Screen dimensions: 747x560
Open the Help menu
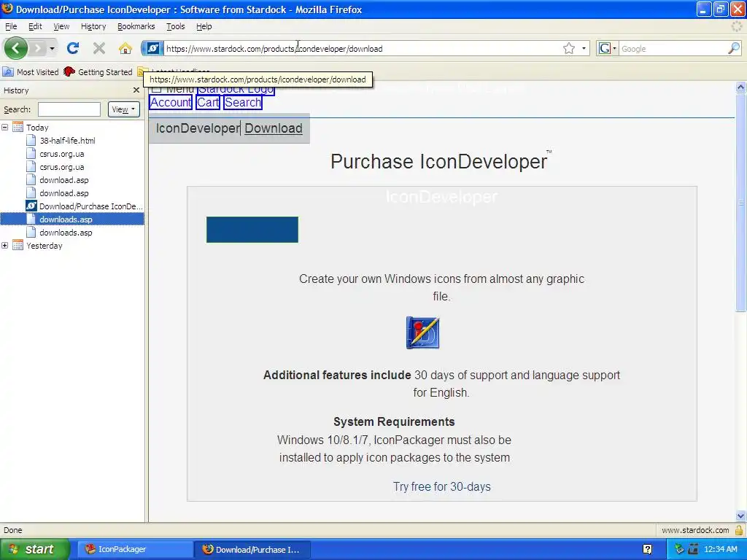[x=204, y=26]
